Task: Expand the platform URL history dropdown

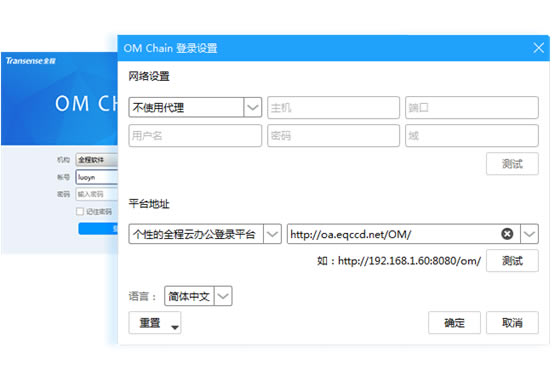Action: (529, 234)
